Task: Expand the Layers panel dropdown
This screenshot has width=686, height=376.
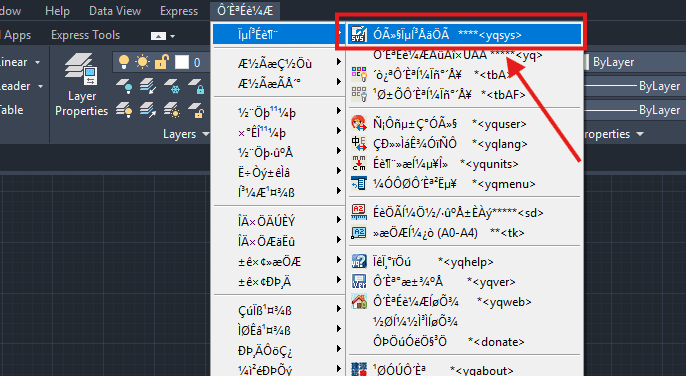Action: click(x=205, y=134)
